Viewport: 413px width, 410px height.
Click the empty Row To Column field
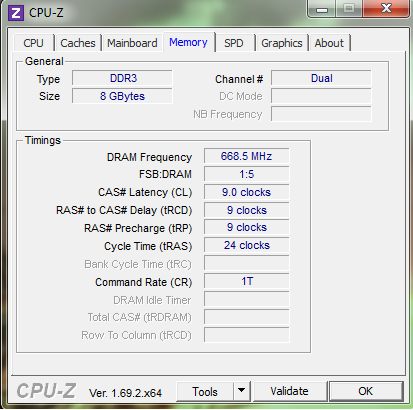click(247, 335)
